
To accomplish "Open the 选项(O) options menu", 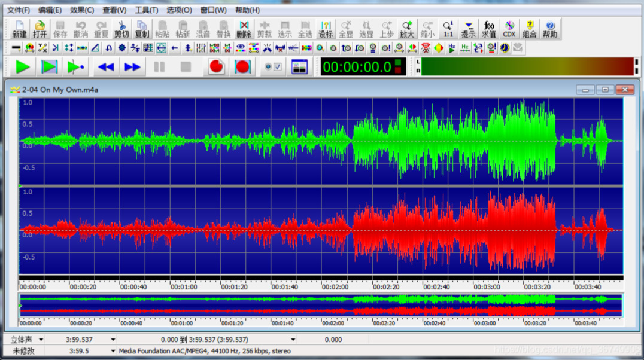I will [179, 10].
